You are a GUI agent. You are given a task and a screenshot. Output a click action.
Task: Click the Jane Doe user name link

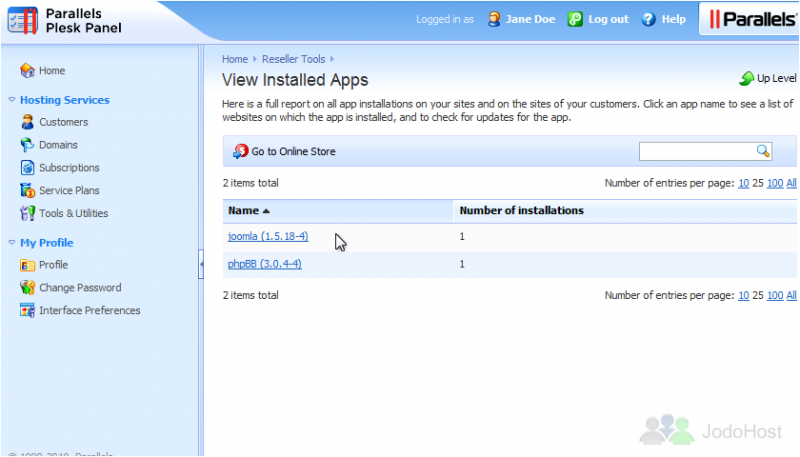(530, 19)
